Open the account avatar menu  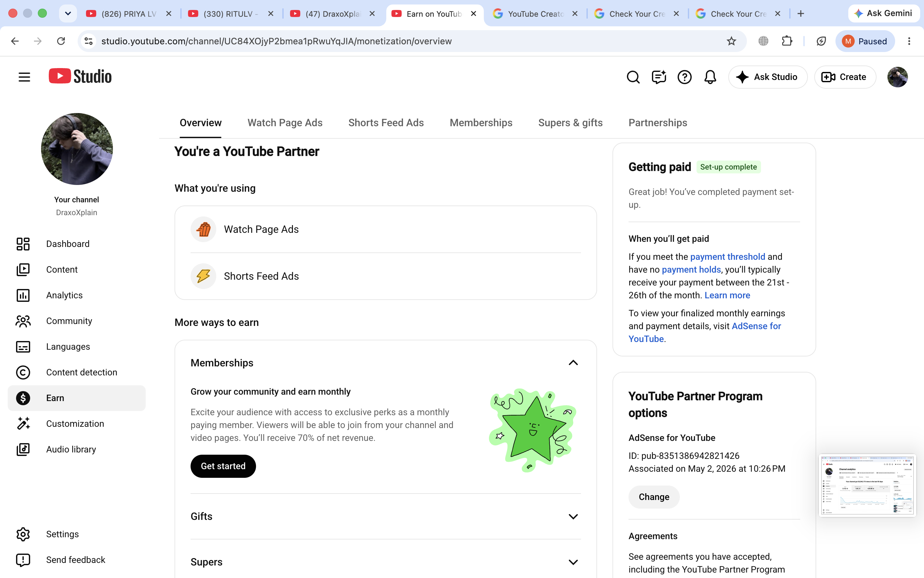(x=897, y=77)
